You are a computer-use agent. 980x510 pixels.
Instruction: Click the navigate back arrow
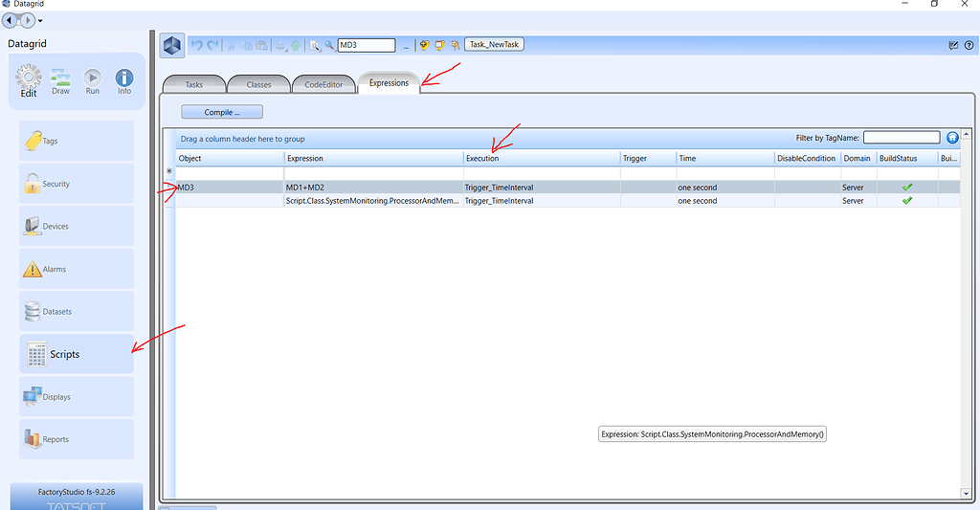coord(11,20)
